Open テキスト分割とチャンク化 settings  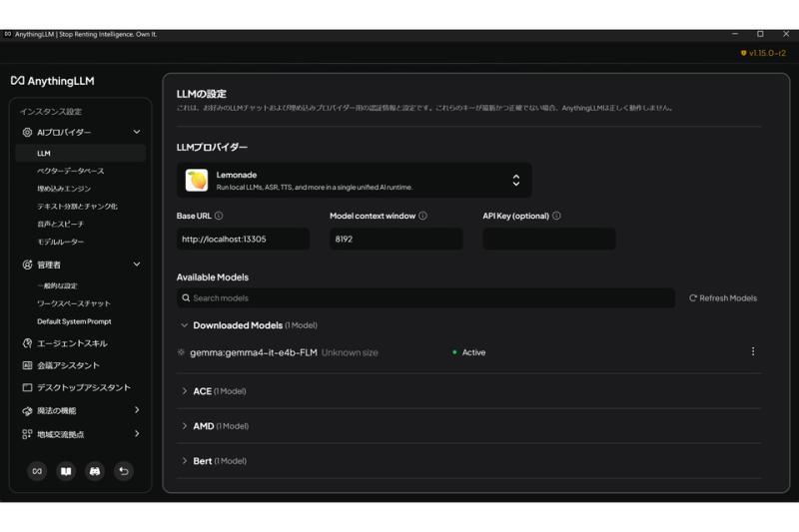point(77,207)
